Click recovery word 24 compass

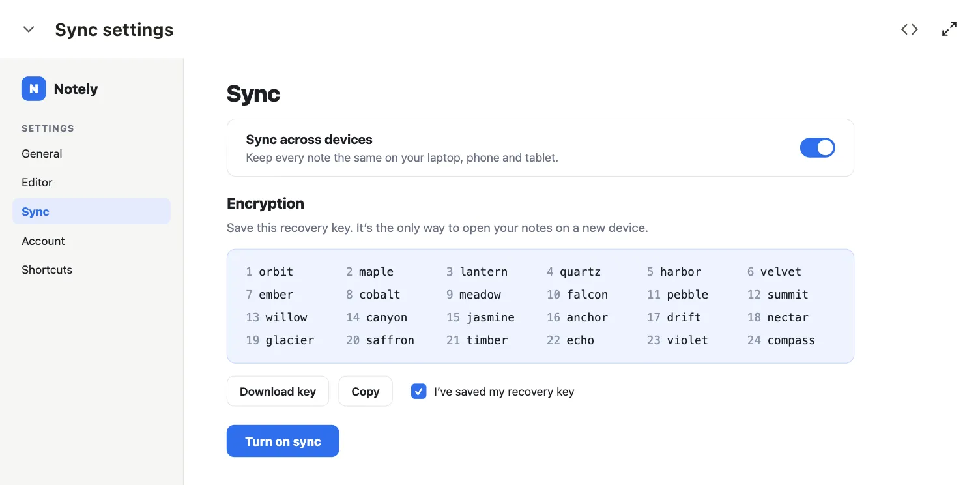click(781, 340)
